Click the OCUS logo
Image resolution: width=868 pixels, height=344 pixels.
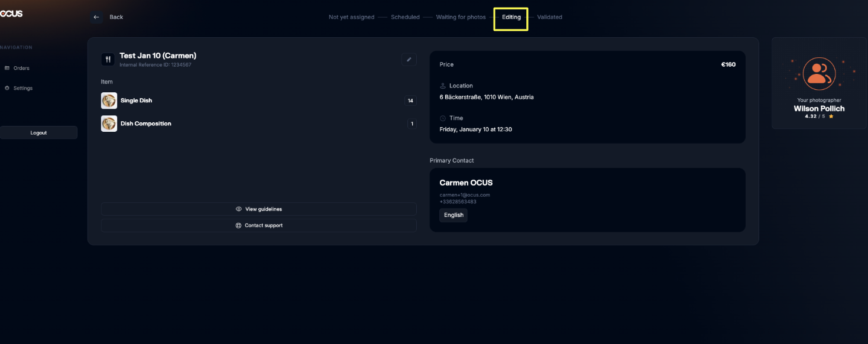click(11, 14)
